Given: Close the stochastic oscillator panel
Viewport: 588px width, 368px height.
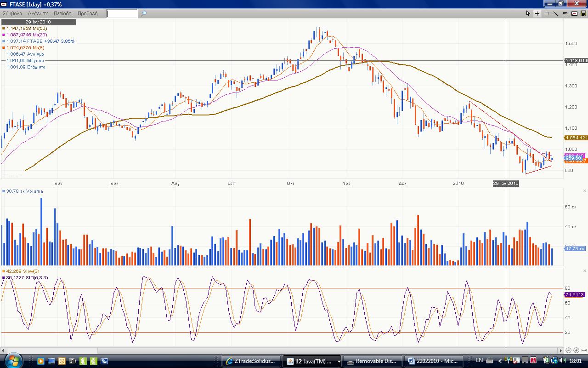Looking at the screenshot, I should (585, 270).
